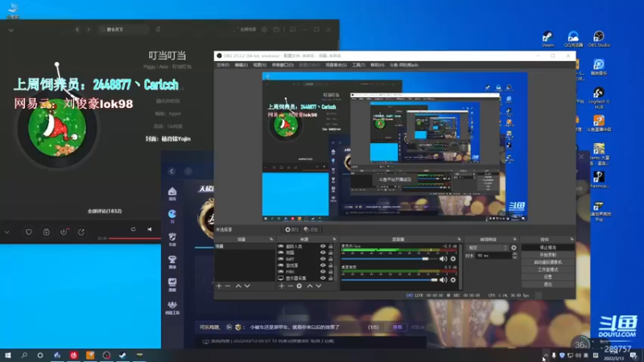The image size is (644, 362).
Task: Decrease transition duration with down arrow
Action: 514,257
